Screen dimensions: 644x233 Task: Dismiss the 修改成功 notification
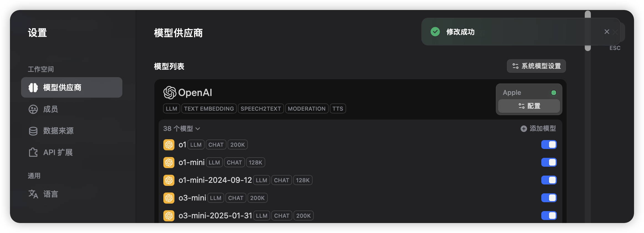click(607, 32)
